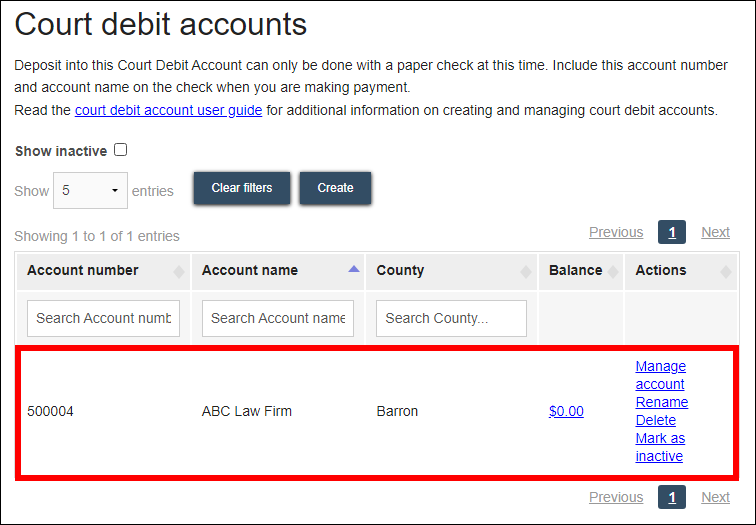
Task: Sort by County column icon
Action: coord(526,271)
